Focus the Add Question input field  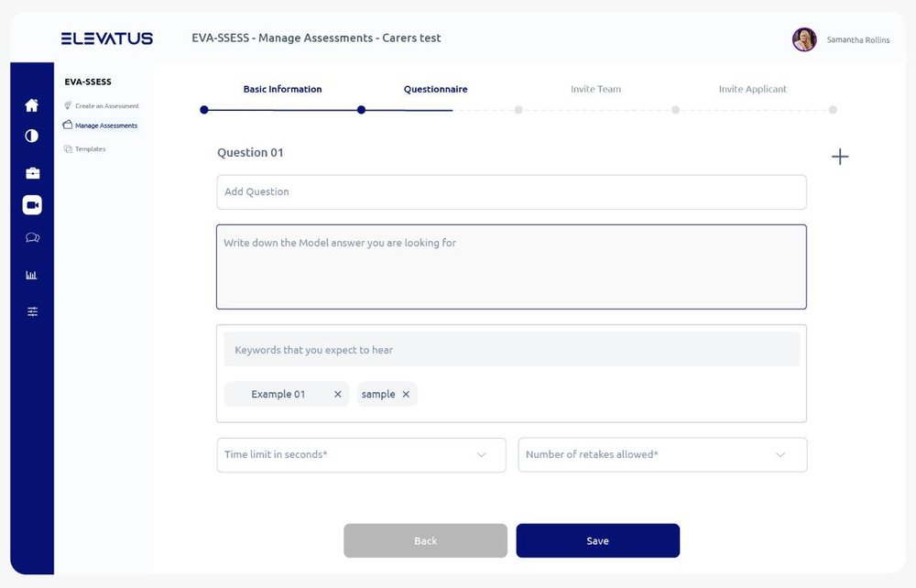click(511, 192)
